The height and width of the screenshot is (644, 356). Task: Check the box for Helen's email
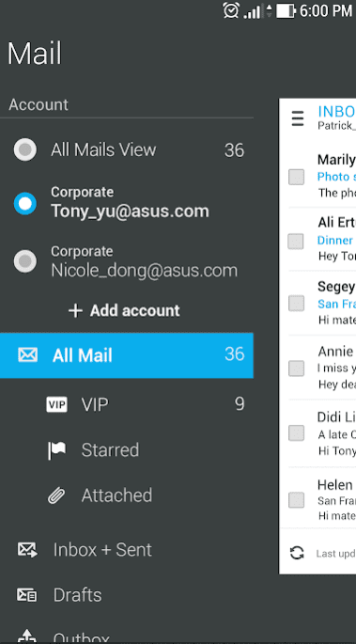pos(296,500)
